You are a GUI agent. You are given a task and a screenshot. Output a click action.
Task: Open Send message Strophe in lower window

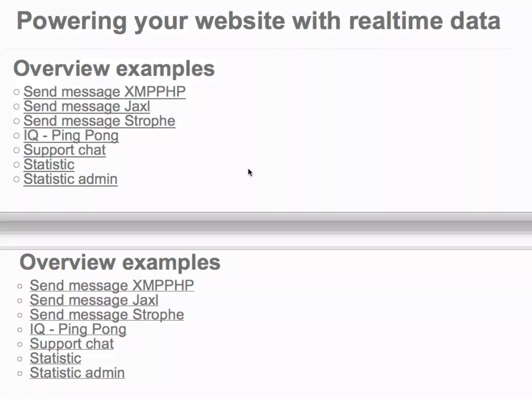pyautogui.click(x=107, y=315)
